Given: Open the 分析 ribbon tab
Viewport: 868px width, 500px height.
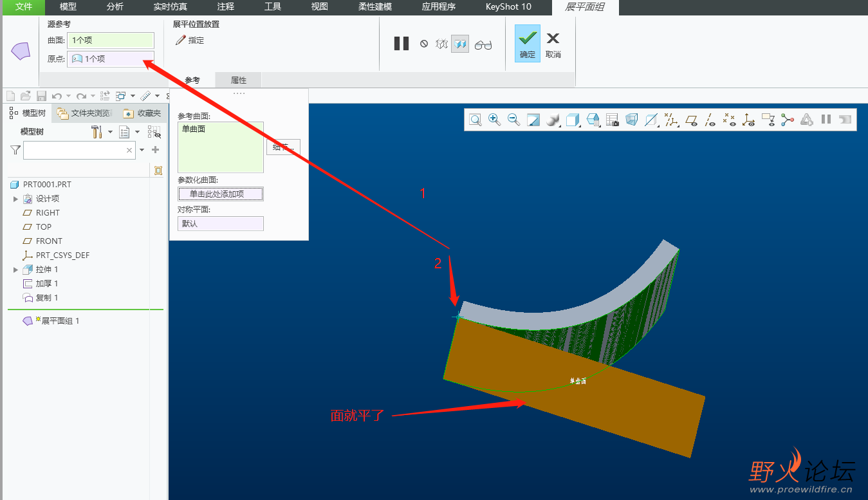Looking at the screenshot, I should 115,7.
